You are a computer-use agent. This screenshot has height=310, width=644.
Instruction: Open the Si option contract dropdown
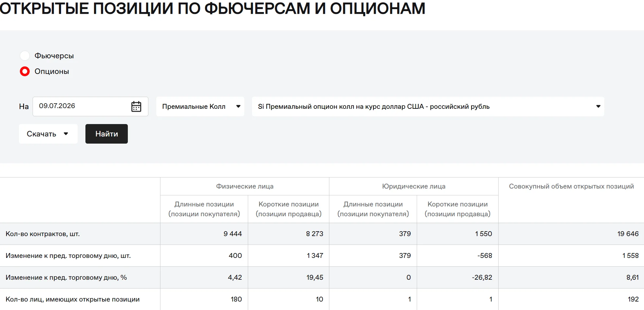428,106
